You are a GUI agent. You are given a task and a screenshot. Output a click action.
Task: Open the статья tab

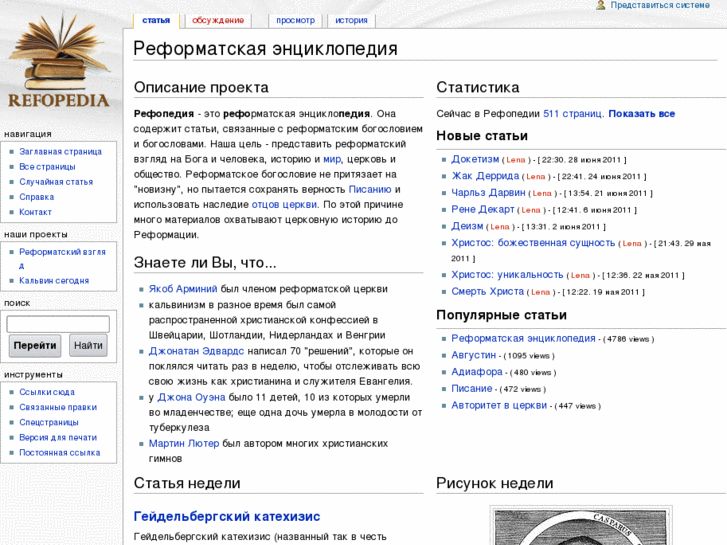(156, 20)
